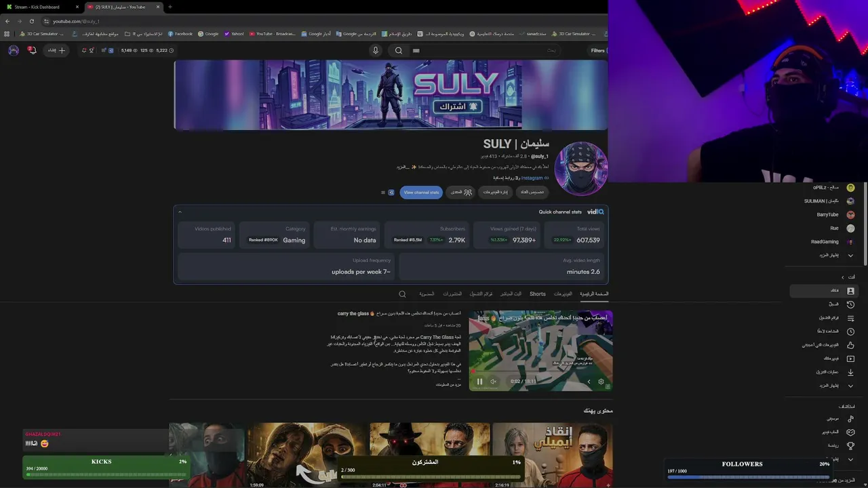Pause the featured video
The width and height of the screenshot is (868, 488).
pos(479,382)
